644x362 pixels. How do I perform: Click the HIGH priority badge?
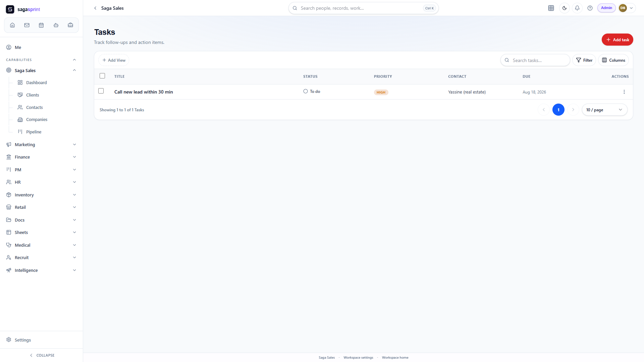[381, 92]
